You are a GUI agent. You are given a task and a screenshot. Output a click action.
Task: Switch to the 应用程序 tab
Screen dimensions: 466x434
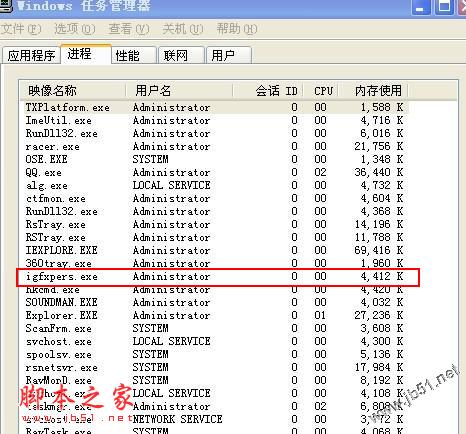[31, 55]
